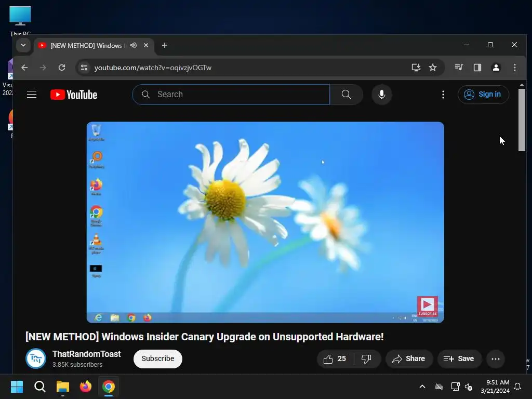Image resolution: width=532 pixels, height=399 pixels.
Task: Open the Windows Start menu
Action: coord(17,387)
